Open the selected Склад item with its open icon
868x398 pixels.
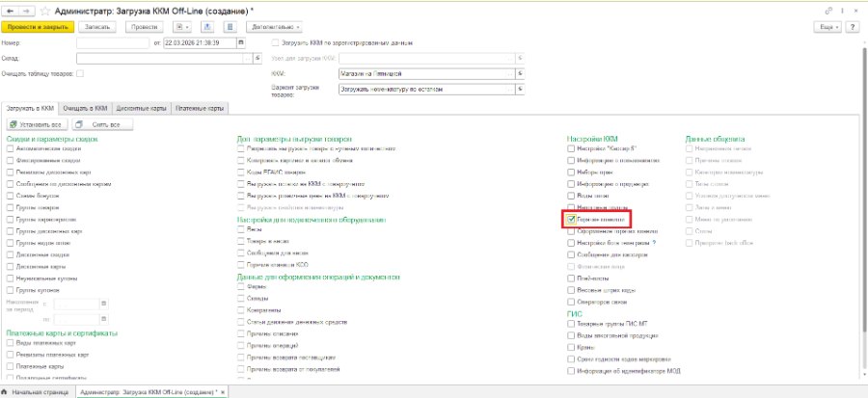pos(258,58)
